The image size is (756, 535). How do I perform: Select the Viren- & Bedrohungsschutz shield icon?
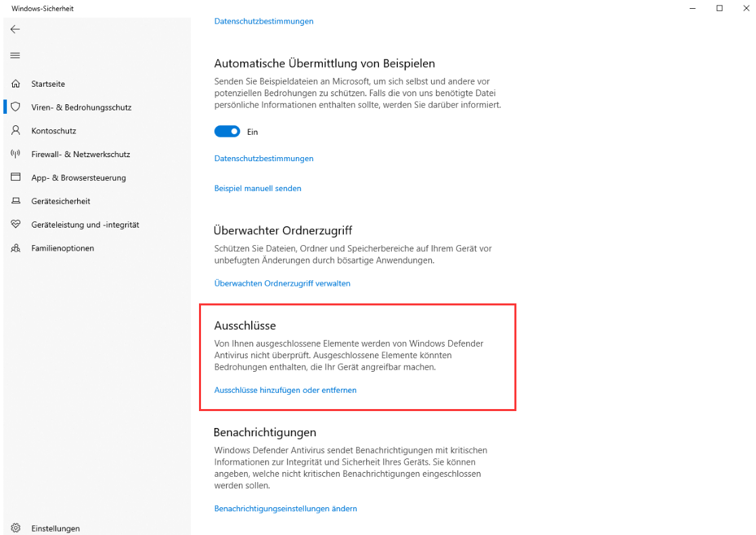(15, 106)
